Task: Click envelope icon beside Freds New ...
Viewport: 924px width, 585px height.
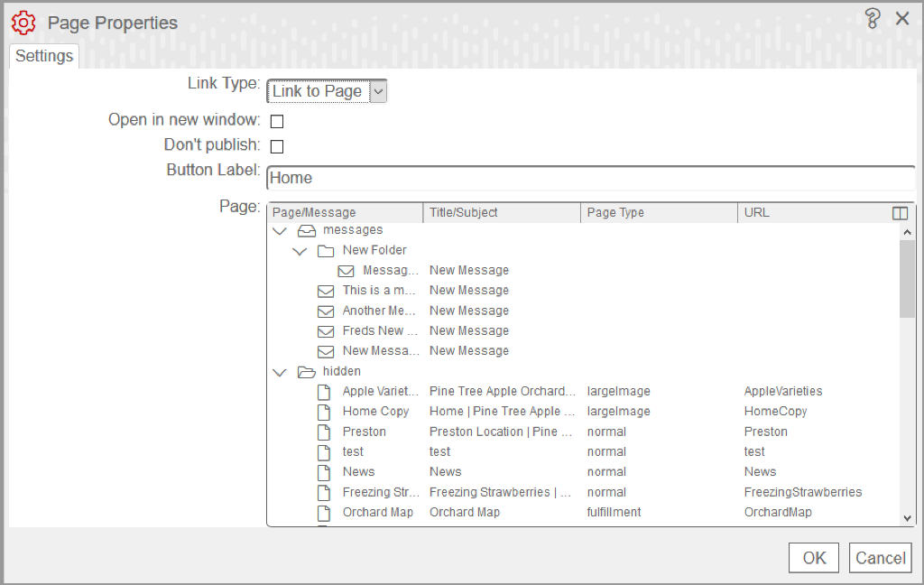Action: 326,331
